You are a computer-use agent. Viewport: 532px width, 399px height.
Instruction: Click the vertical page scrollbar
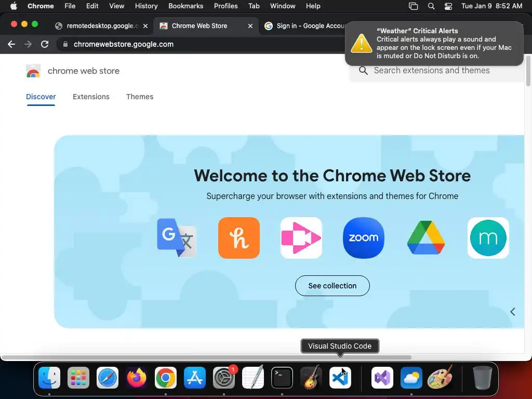click(528, 71)
